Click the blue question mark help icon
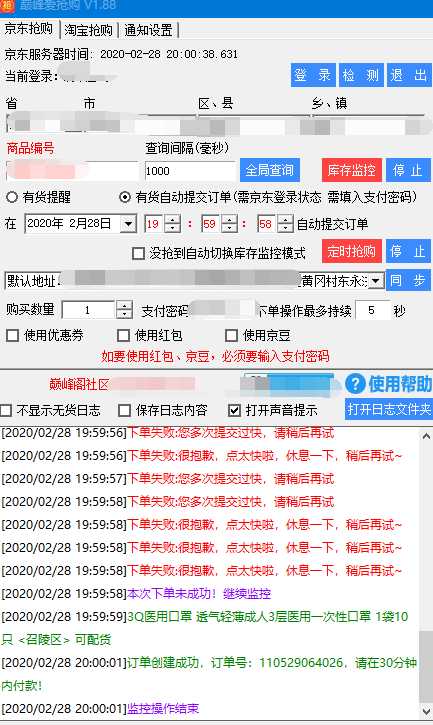Image resolution: width=433 pixels, height=725 pixels. [x=355, y=384]
